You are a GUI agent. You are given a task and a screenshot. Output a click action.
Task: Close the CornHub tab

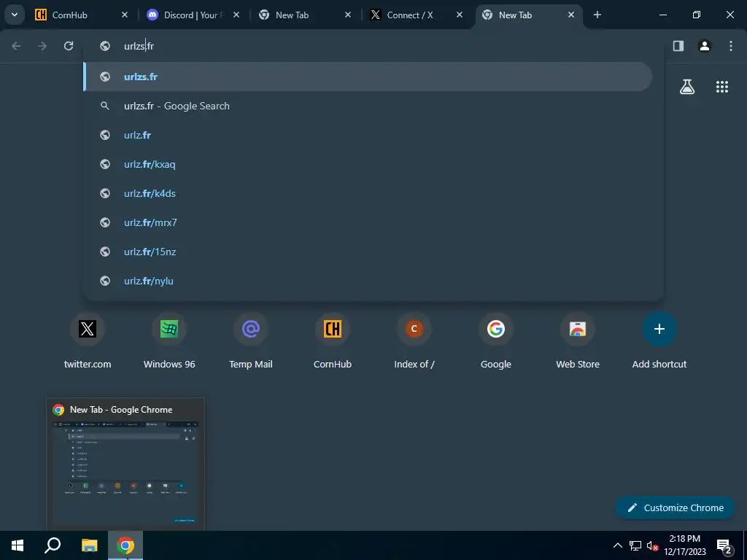(x=124, y=15)
